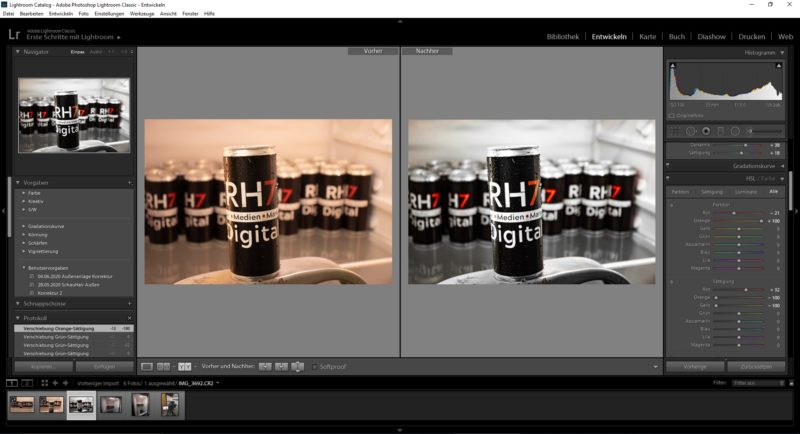Open the Werkzeuge menu
The image size is (800, 434).
(x=142, y=14)
